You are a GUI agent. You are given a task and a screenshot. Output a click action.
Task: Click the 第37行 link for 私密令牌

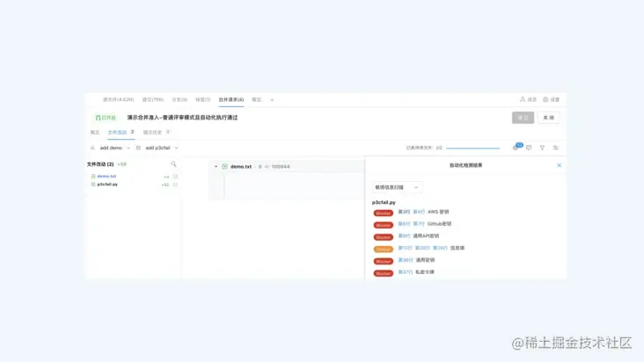406,271
